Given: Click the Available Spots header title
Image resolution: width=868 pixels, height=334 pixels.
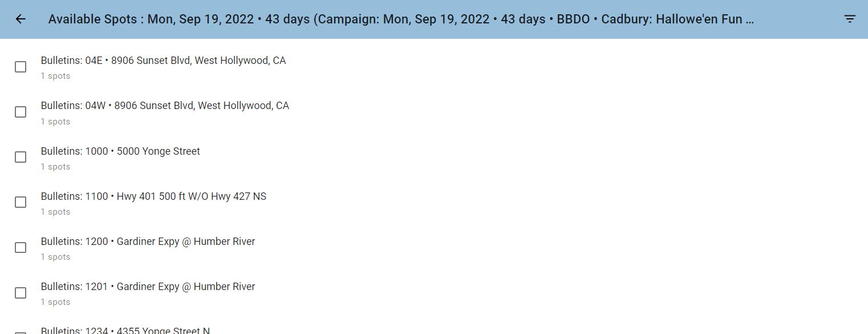Looking at the screenshot, I should (401, 19).
